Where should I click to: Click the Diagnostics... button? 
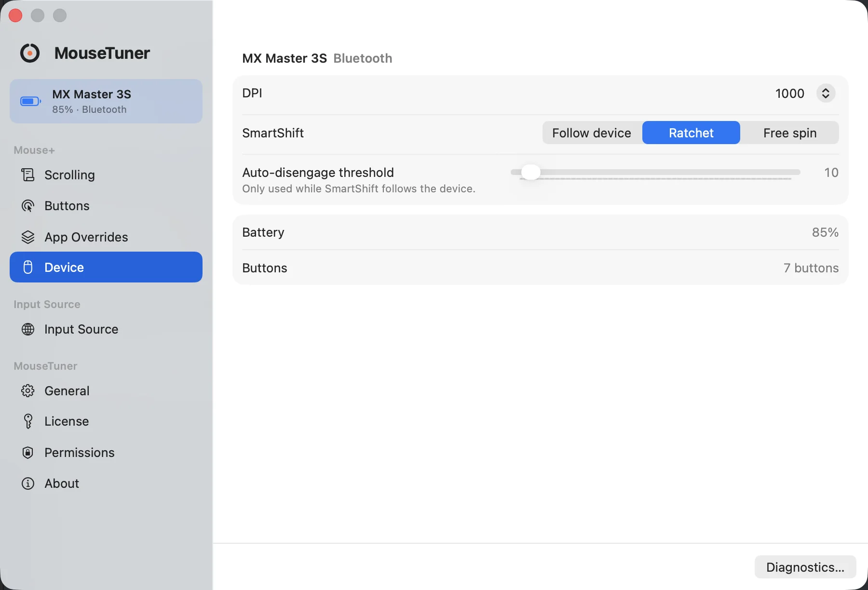(x=805, y=567)
